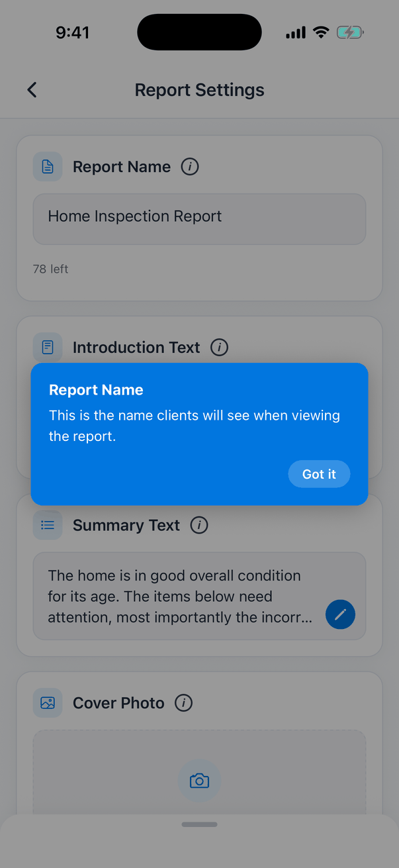Click the Report Name section label
This screenshot has width=399, height=868.
click(122, 167)
